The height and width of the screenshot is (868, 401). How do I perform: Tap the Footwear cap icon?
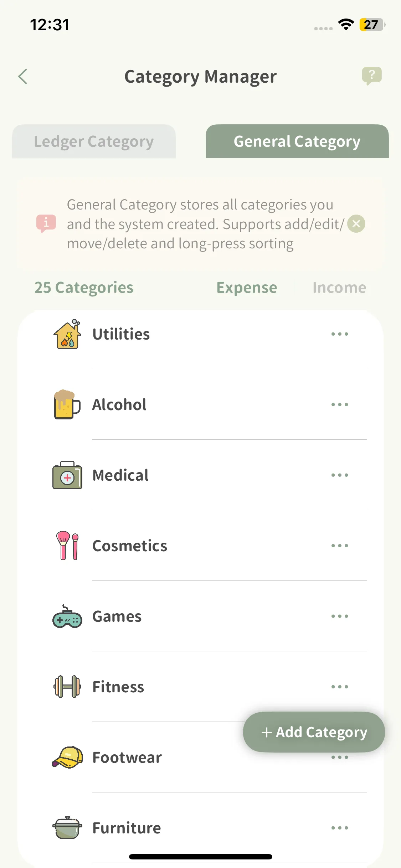[67, 758]
